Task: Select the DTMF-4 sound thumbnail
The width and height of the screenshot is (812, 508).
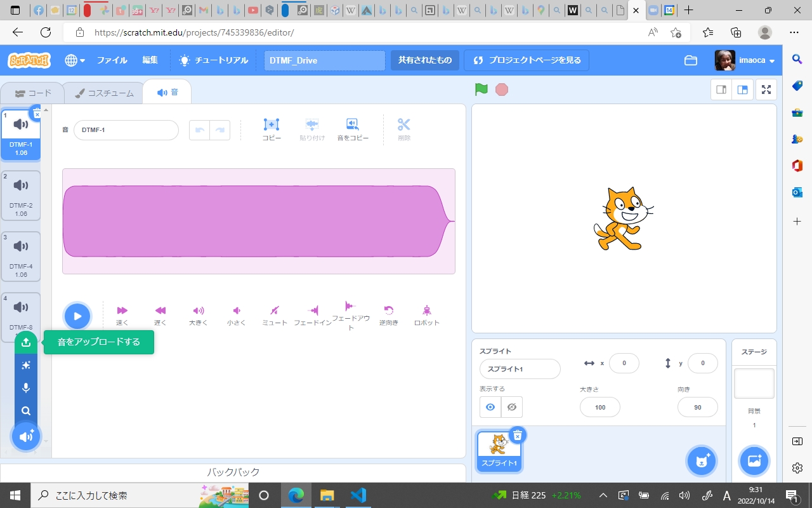Action: pos(21,255)
